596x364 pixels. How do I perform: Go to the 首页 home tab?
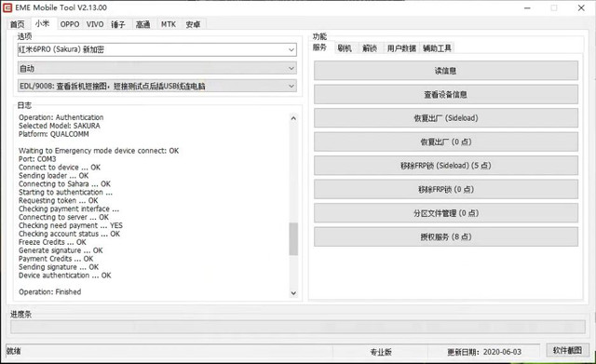tap(18, 24)
